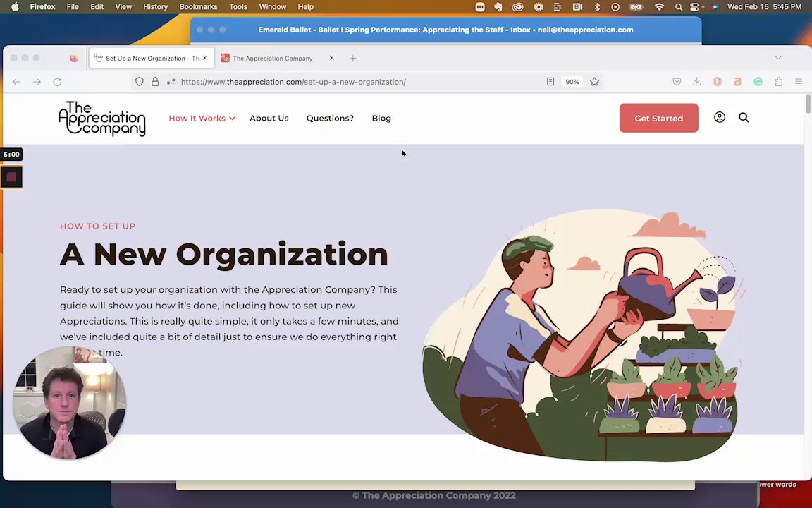812x508 pixels.
Task: Toggle reader view icon
Action: pos(550,81)
